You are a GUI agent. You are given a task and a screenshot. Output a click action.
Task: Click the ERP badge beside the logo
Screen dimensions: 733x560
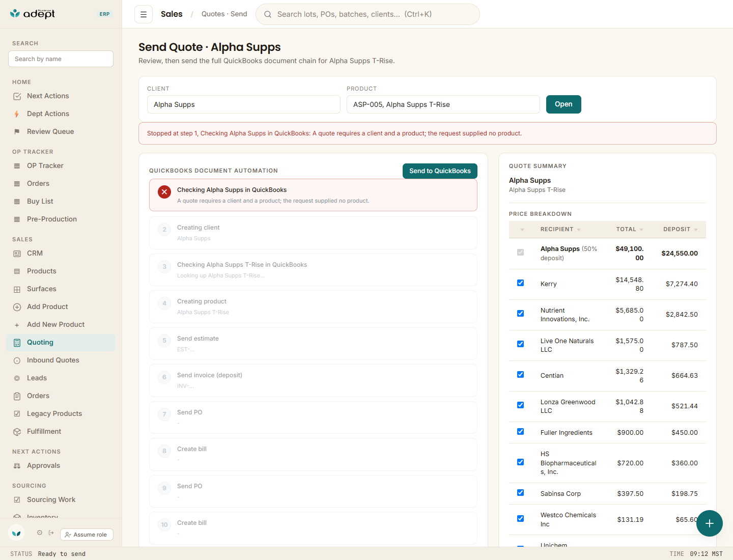tap(105, 14)
